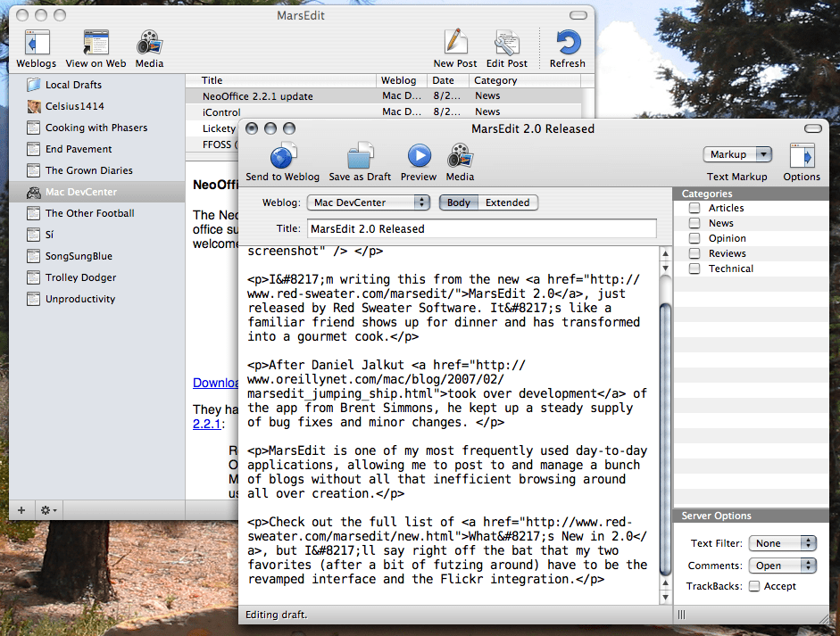This screenshot has height=636, width=840.
Task: Open the Text Filter None dropdown
Action: click(x=782, y=543)
